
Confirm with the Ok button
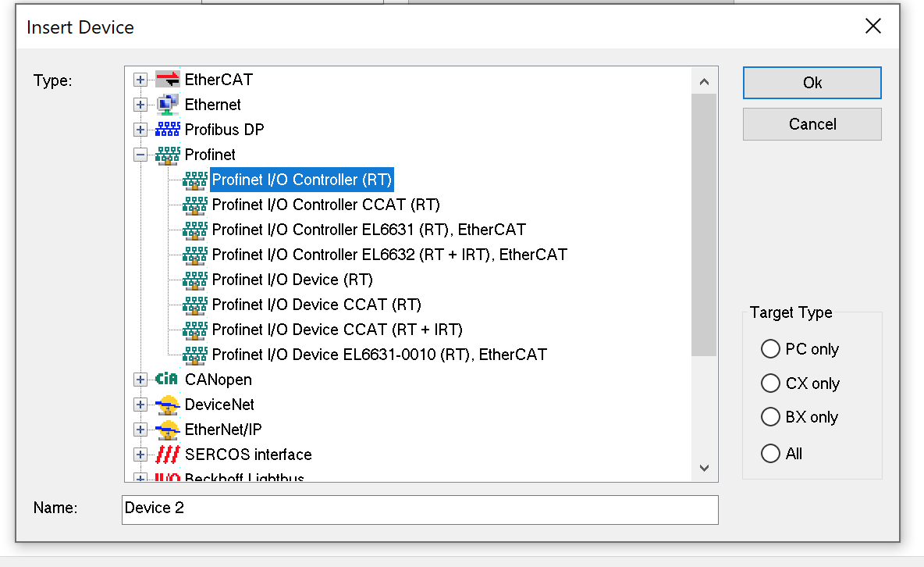coord(812,83)
